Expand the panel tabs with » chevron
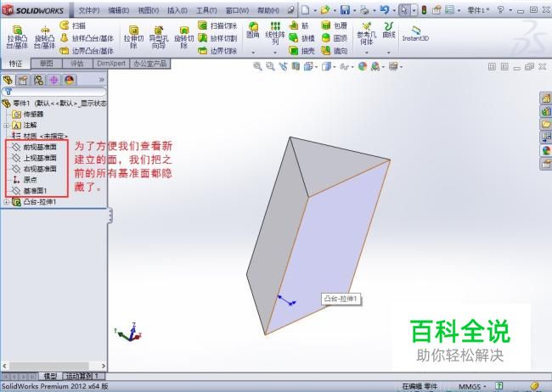Viewport: 552px width, 392px height. [x=101, y=80]
